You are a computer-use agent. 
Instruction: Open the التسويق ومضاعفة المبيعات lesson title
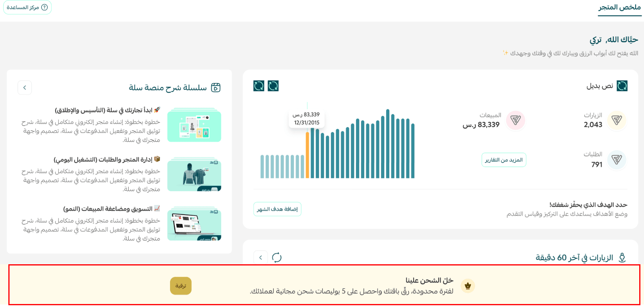tap(108, 209)
